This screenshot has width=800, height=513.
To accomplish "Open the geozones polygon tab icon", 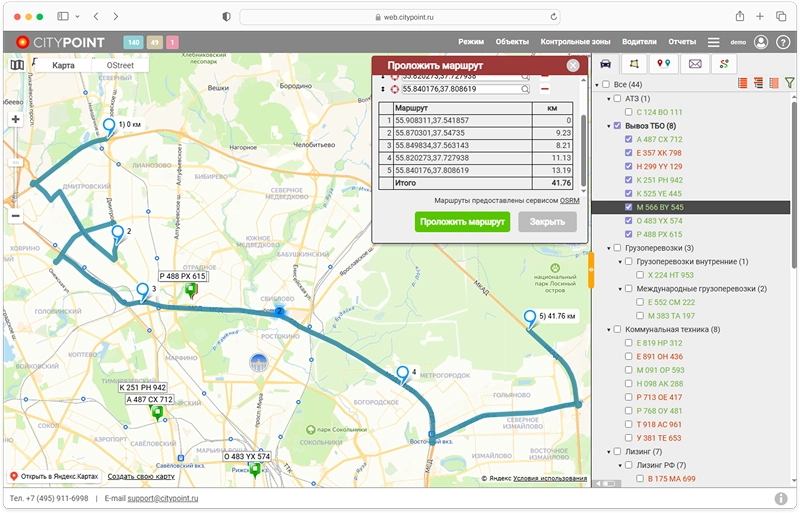I will pyautogui.click(x=635, y=64).
